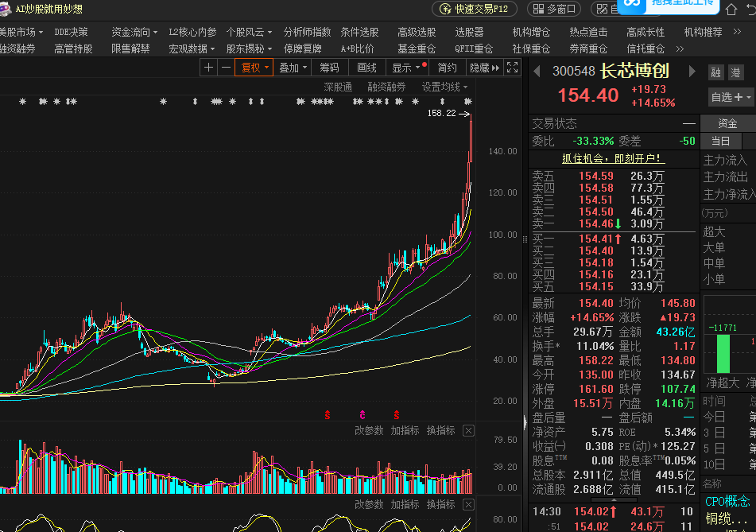The width and height of the screenshot is (756, 532).
Task: Toggle fullscreen chart icon
Action: pyautogui.click(x=512, y=68)
